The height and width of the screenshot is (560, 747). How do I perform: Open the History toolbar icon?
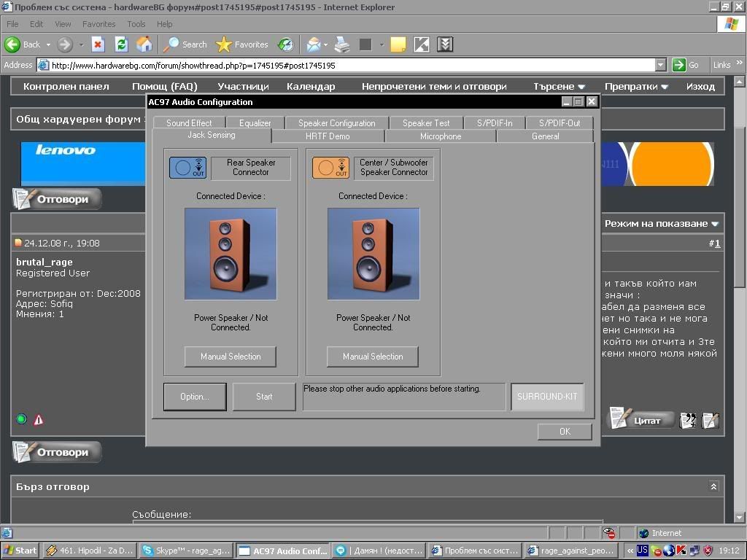285,44
